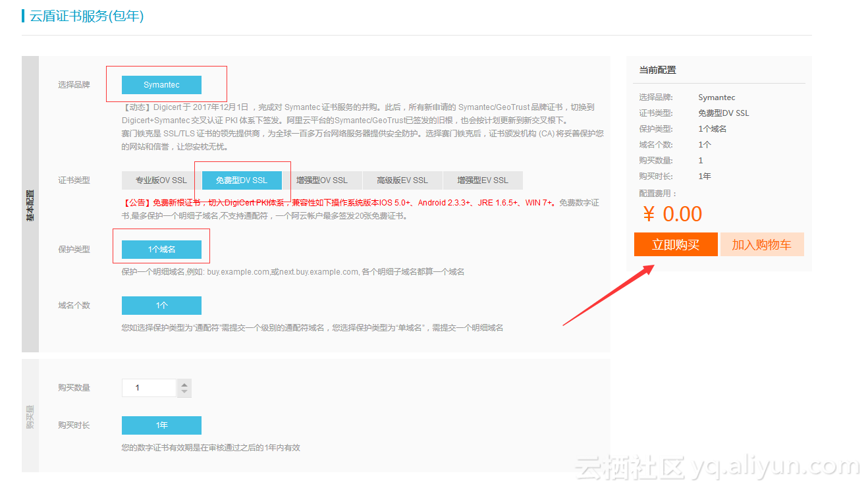The image size is (868, 488).
Task: Click the 保护类型 form label
Action: click(x=74, y=250)
